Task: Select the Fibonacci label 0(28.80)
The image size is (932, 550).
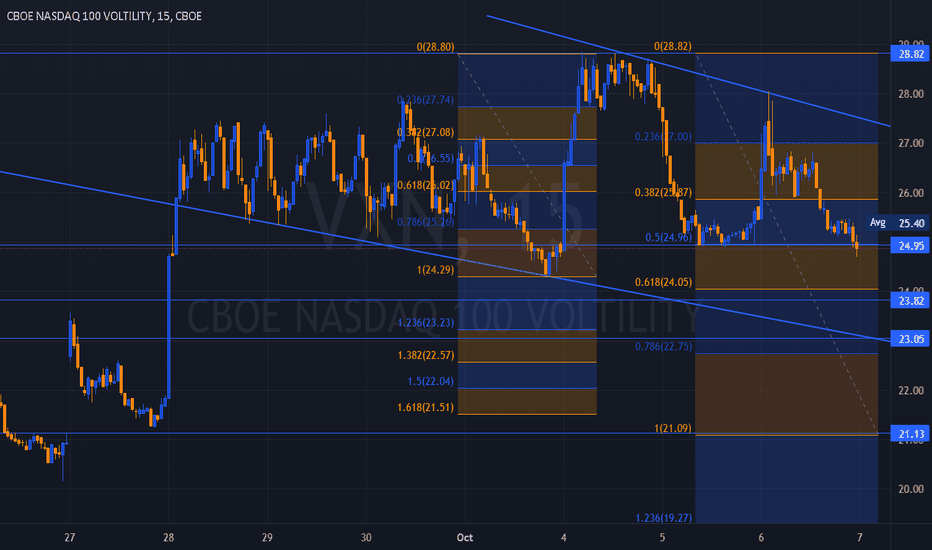Action: pos(435,47)
